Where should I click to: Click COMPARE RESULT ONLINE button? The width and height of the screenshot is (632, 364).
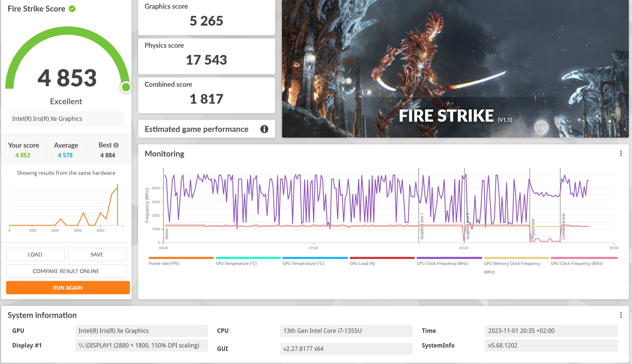[66, 271]
